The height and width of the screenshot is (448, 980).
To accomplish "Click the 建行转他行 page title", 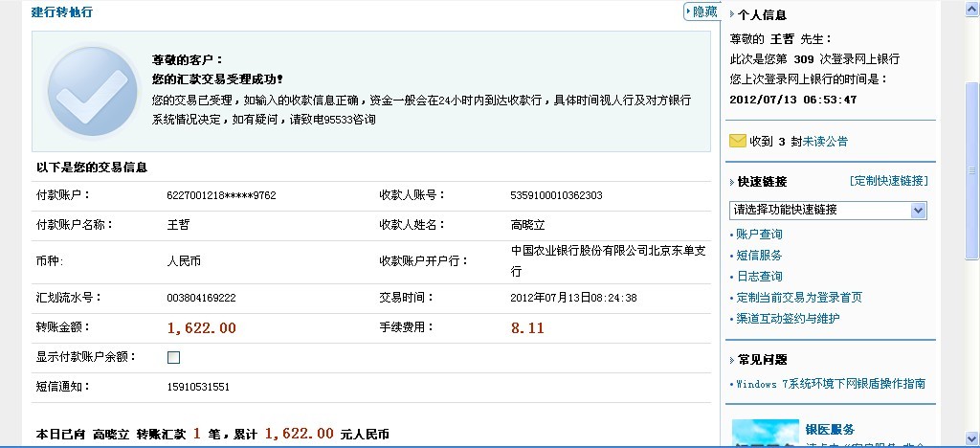I will pos(62,12).
